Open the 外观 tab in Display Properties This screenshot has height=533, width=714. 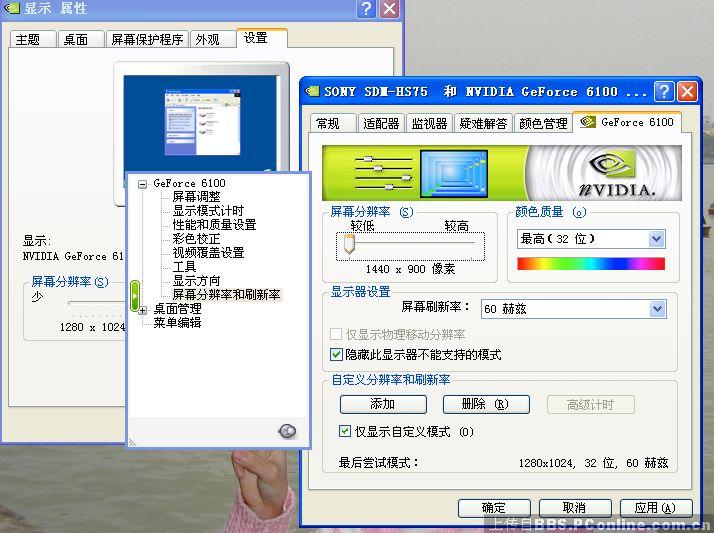(x=212, y=40)
